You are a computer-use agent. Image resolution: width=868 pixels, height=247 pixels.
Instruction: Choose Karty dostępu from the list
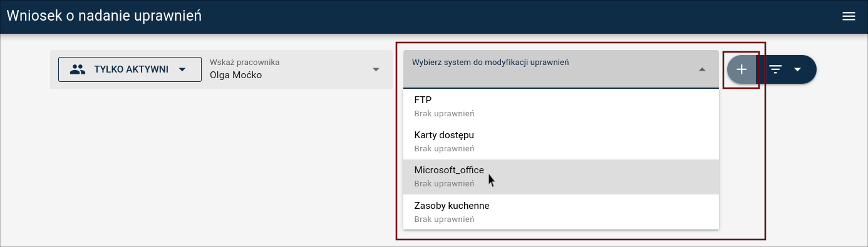(561, 141)
